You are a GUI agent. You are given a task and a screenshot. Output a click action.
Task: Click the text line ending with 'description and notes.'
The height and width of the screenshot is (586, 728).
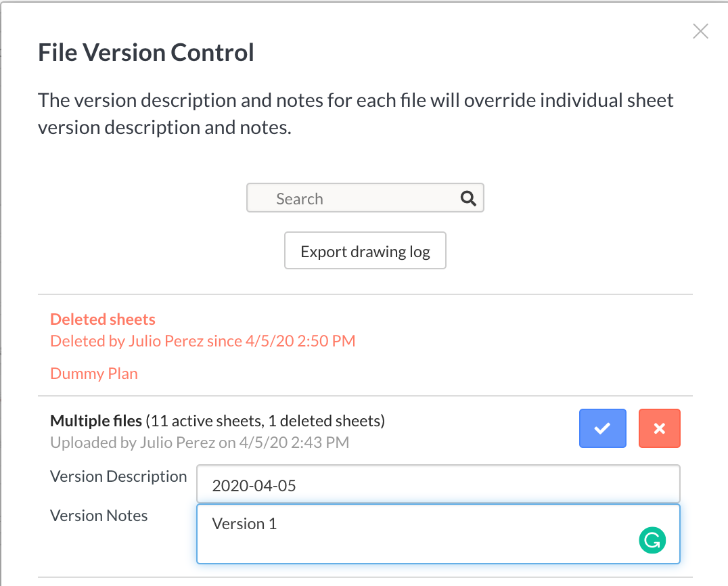(165, 127)
